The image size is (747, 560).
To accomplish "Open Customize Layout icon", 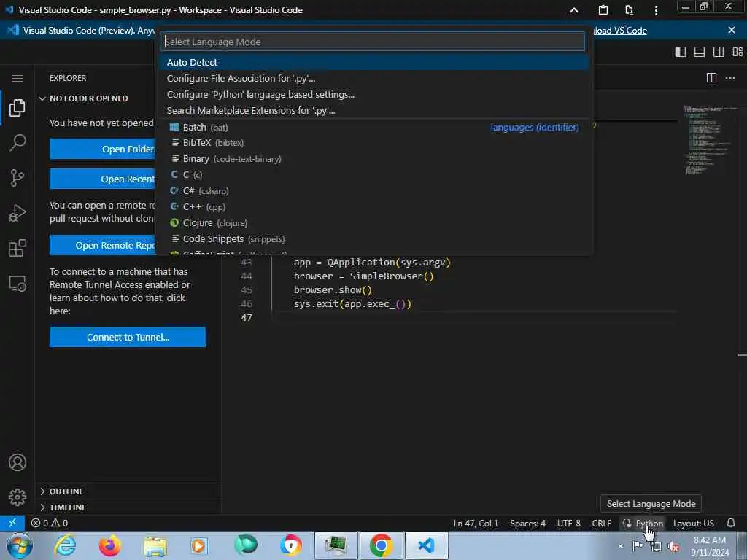I will 738,52.
